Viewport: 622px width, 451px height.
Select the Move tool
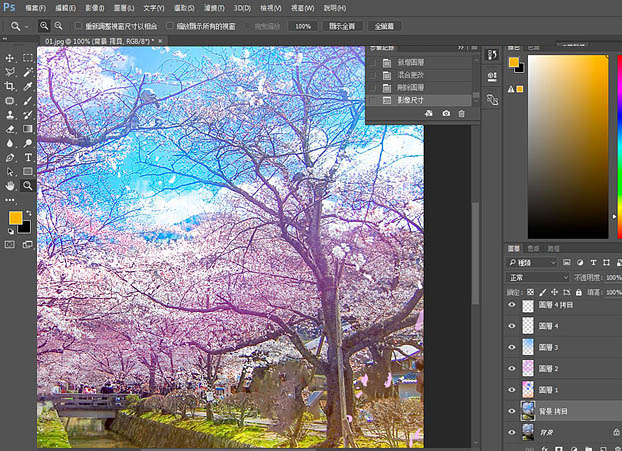coord(10,58)
